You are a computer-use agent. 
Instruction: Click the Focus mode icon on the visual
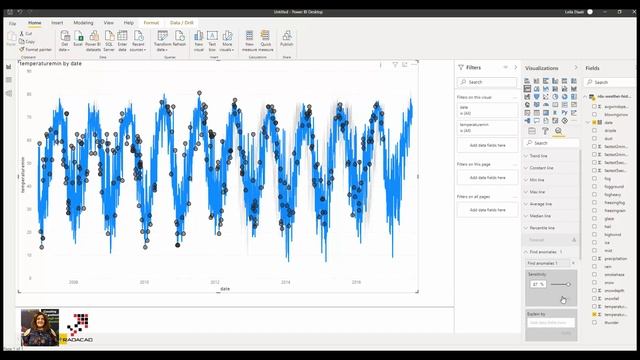[404, 65]
